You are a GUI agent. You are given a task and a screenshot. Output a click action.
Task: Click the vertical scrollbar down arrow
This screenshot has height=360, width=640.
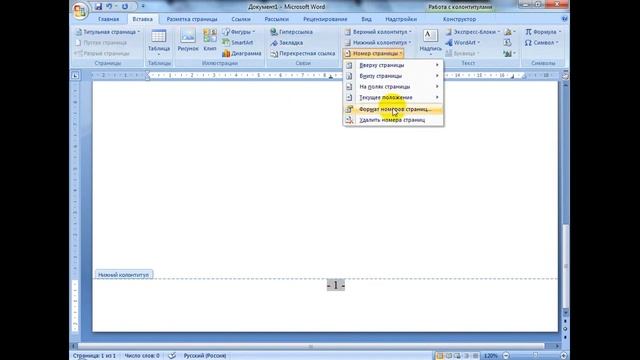click(565, 313)
